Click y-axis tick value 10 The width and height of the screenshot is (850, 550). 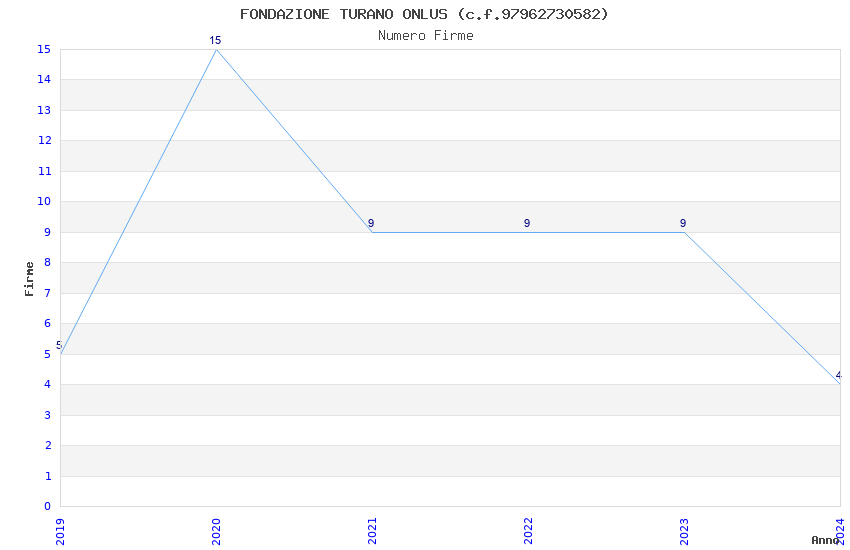[44, 202]
